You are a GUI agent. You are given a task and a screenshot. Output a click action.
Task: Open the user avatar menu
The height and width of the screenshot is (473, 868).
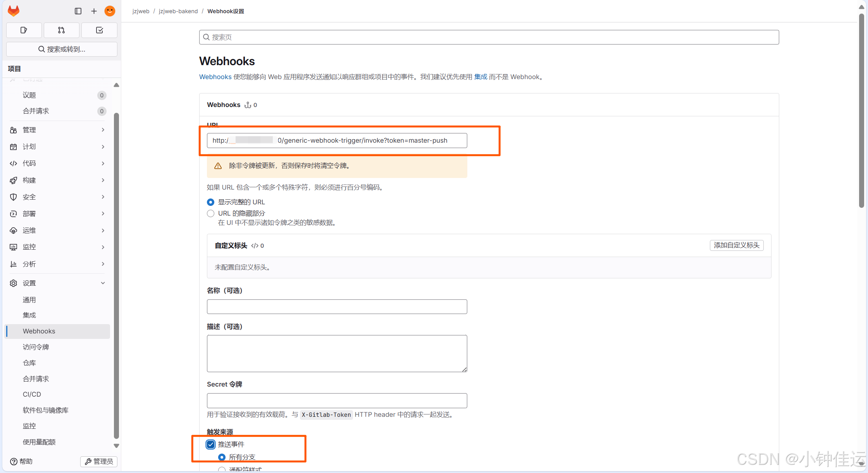click(x=110, y=11)
